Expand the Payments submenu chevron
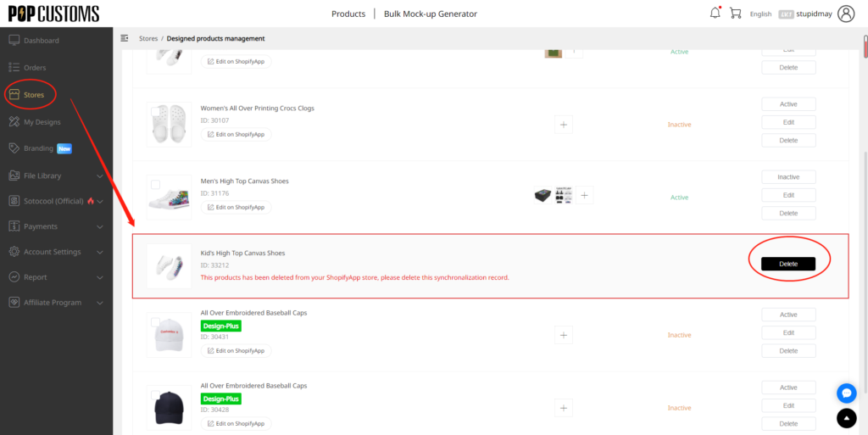 [100, 227]
